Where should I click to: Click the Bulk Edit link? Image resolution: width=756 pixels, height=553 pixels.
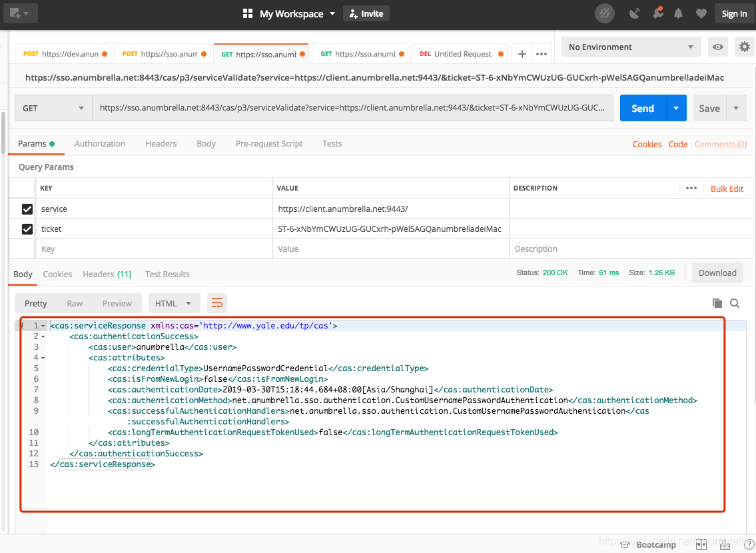coord(727,189)
